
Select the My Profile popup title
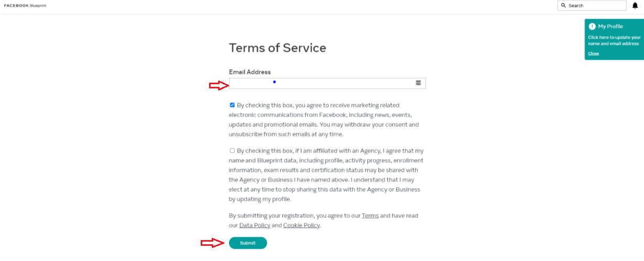pos(610,26)
